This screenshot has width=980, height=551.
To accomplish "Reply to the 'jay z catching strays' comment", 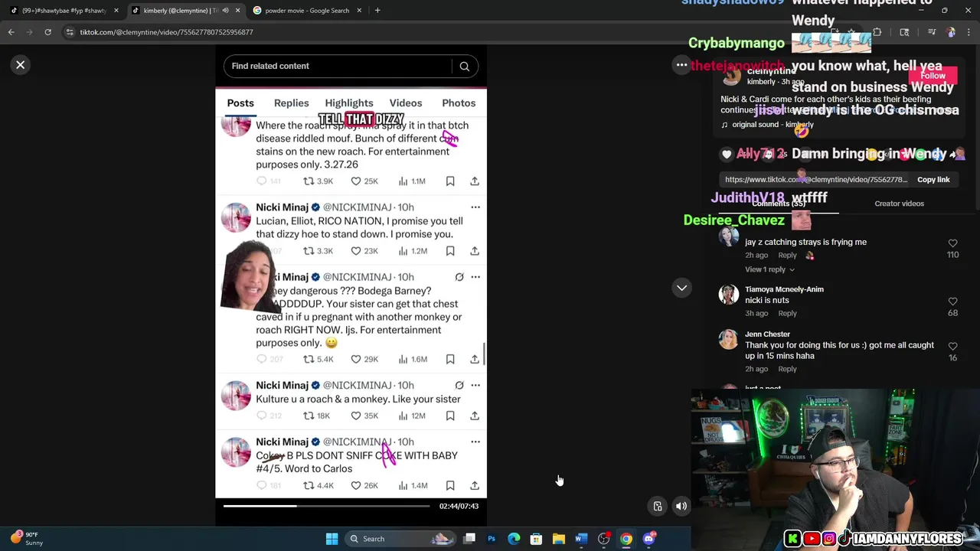I will pos(787,255).
